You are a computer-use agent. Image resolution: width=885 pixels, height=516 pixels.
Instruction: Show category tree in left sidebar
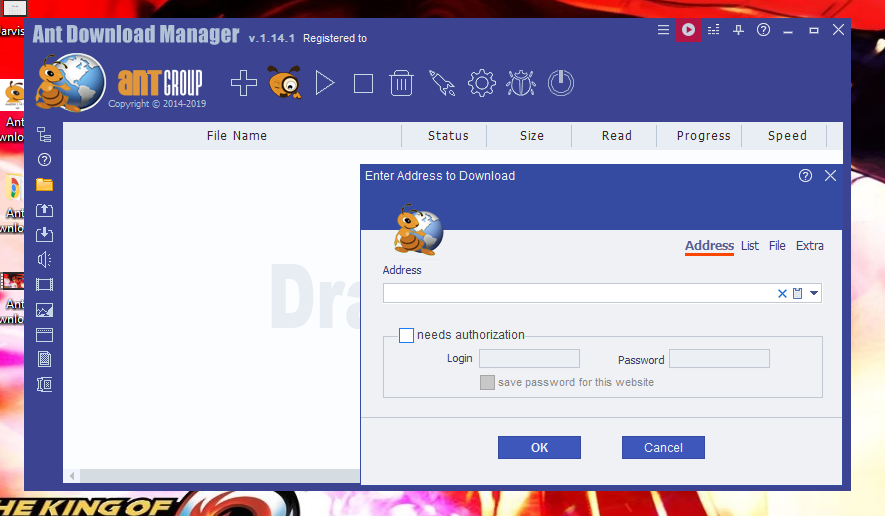pos(44,134)
